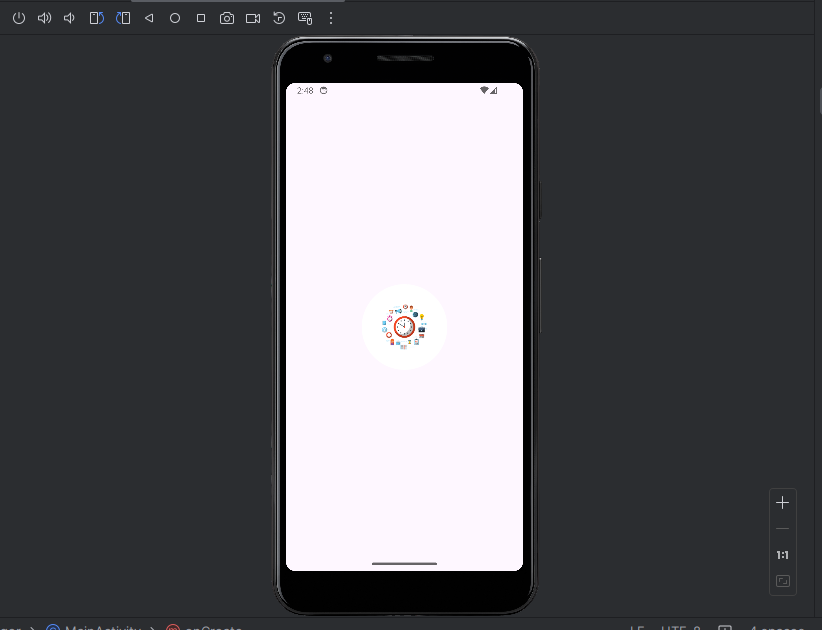Tap the 2:48 time in phone status bar
The height and width of the screenshot is (630, 822).
coord(305,91)
